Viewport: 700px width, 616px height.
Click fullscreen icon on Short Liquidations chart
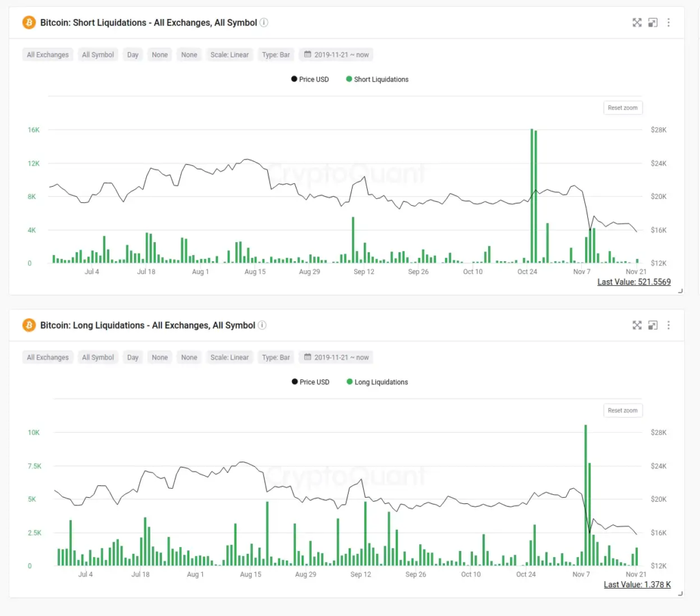tap(636, 23)
